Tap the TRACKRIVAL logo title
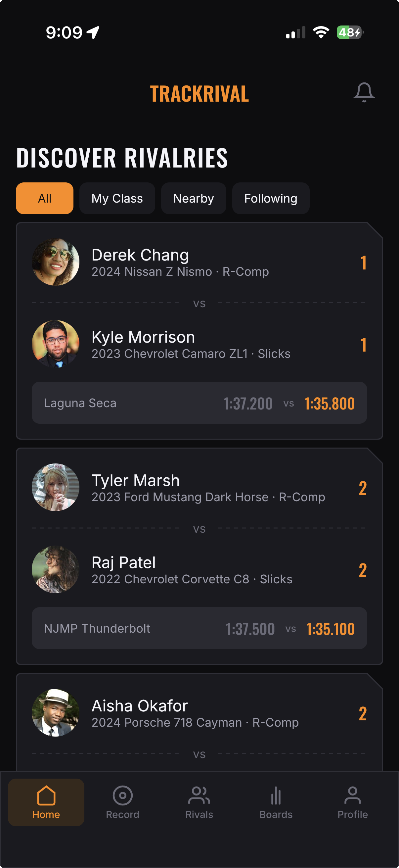Screen dimensions: 399x868 tap(199, 94)
